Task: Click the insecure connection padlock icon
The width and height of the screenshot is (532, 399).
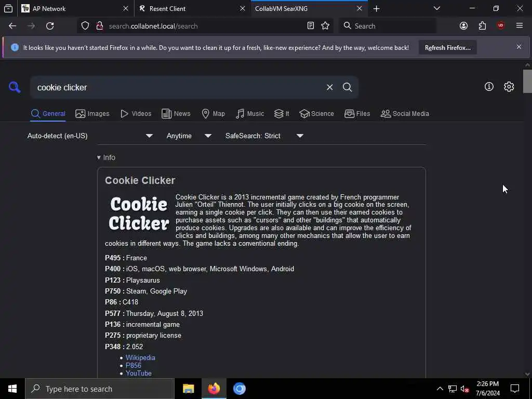Action: [x=100, y=26]
